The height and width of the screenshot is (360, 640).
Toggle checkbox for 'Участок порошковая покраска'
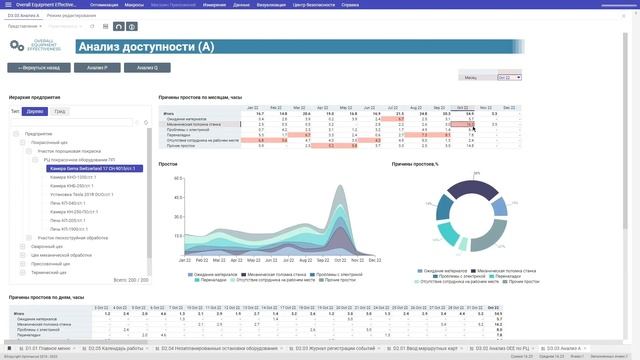[x=29, y=151]
